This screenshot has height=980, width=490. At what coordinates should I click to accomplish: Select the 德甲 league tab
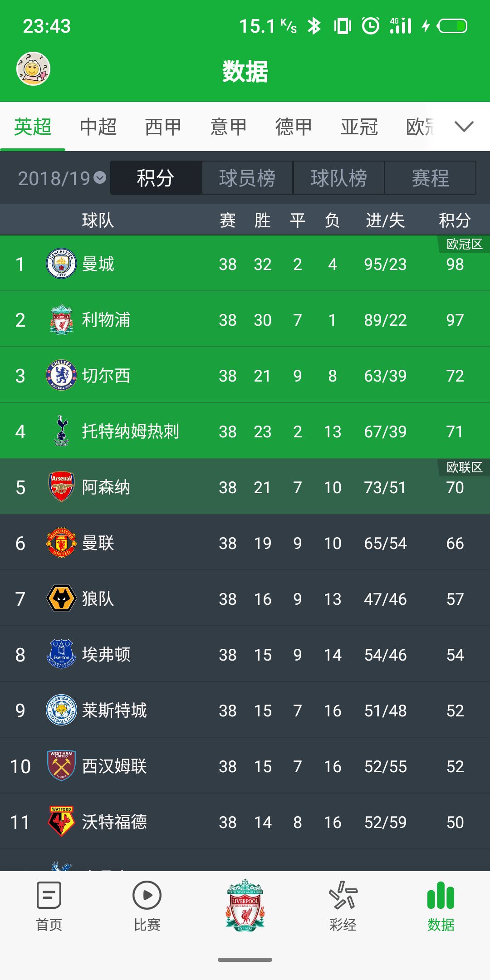(294, 127)
